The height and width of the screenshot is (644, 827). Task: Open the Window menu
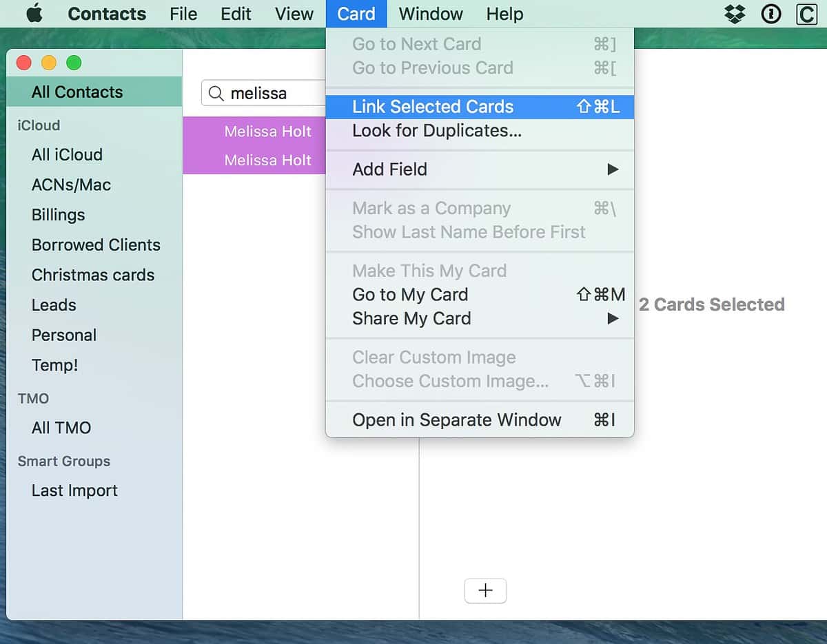click(430, 14)
